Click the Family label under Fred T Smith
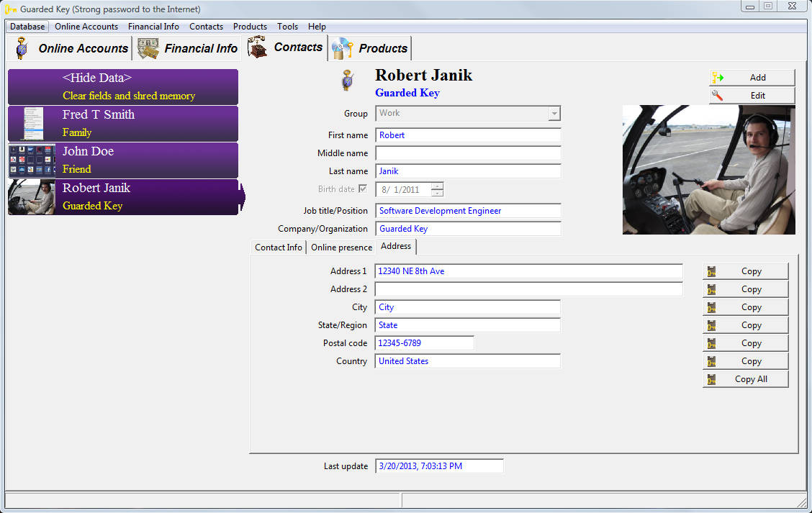This screenshot has width=812, height=513. point(77,132)
